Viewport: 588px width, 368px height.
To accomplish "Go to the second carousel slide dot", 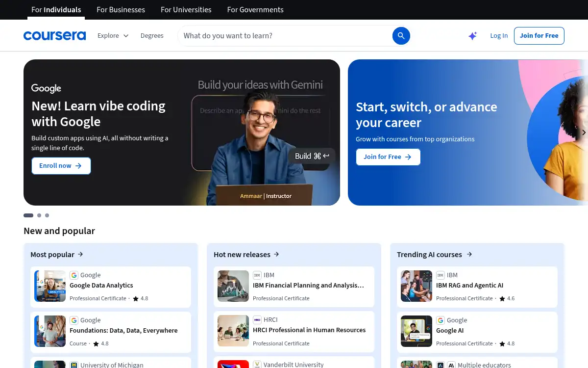I will 39,215.
